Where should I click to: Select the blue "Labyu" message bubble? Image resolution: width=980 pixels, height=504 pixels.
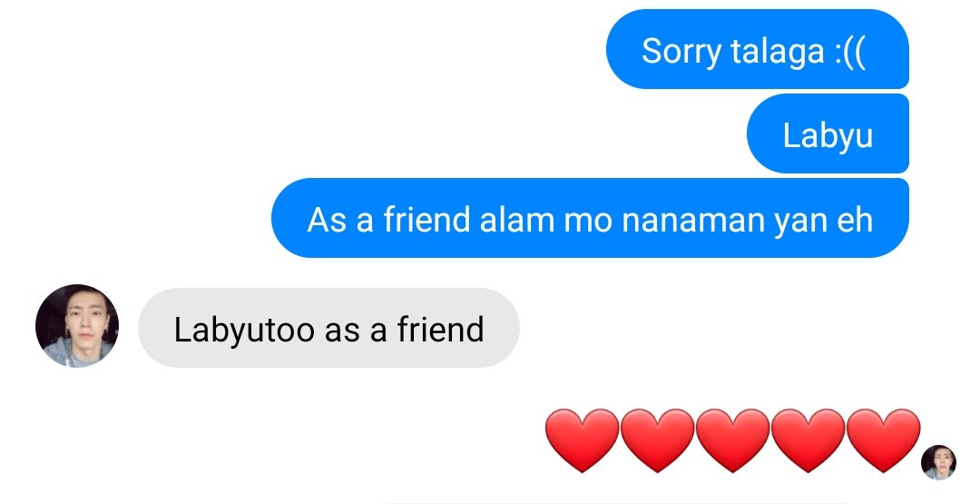point(828,133)
